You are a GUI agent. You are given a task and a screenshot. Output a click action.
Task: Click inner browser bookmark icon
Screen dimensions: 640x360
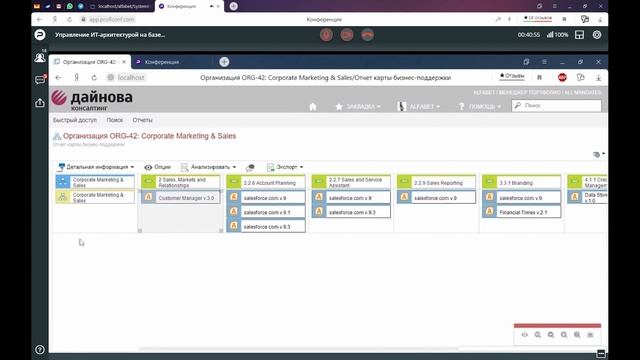click(x=539, y=78)
